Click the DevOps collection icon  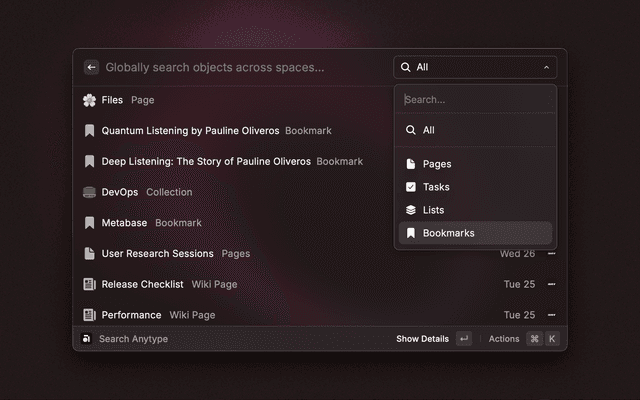89,192
